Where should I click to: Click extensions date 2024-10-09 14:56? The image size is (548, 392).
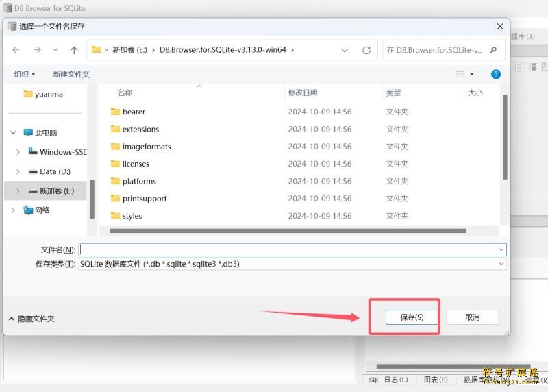click(x=320, y=130)
